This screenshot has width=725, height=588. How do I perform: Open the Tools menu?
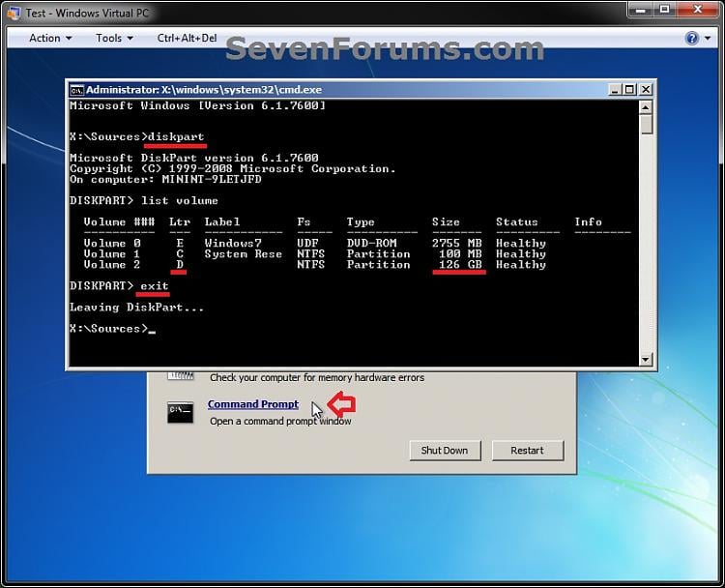point(114,38)
